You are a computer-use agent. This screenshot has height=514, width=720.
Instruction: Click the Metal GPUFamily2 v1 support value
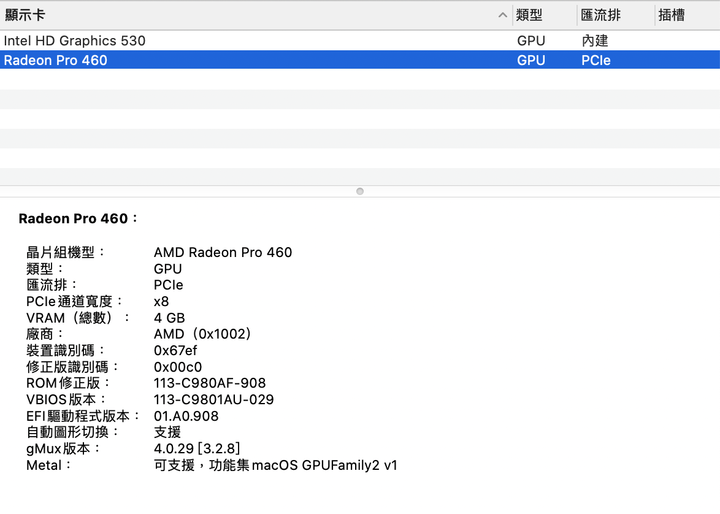[276, 465]
